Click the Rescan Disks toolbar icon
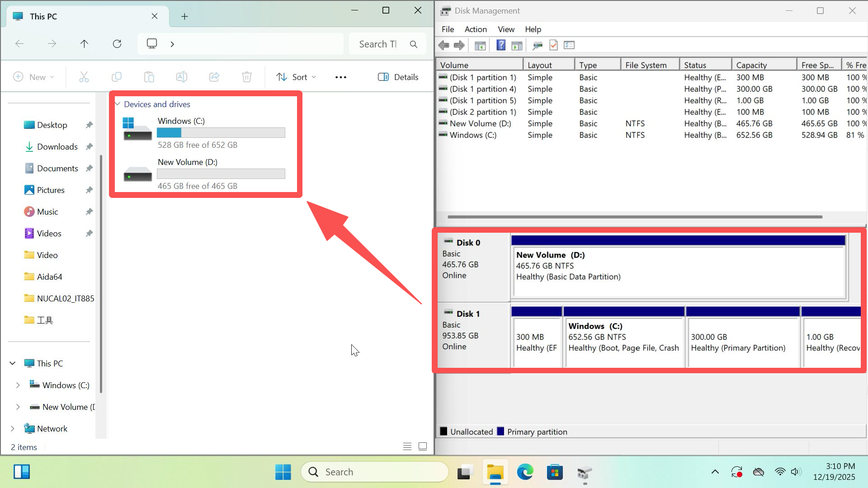 [538, 45]
